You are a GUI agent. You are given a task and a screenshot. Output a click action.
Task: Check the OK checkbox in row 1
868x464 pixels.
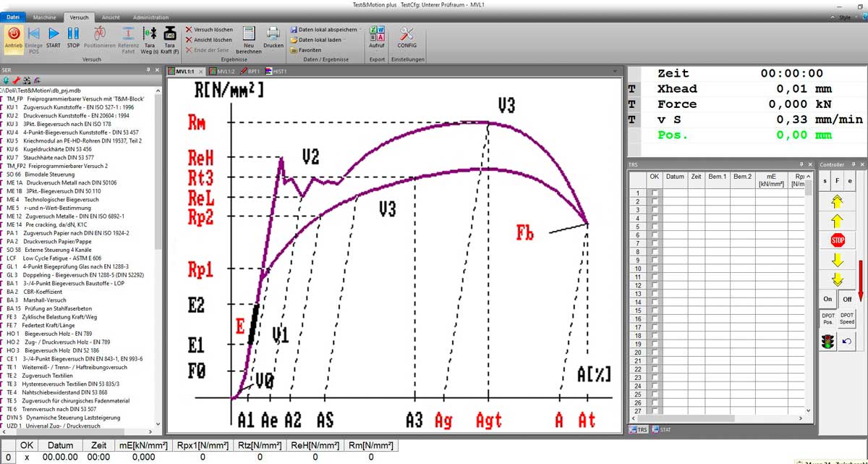655,193
